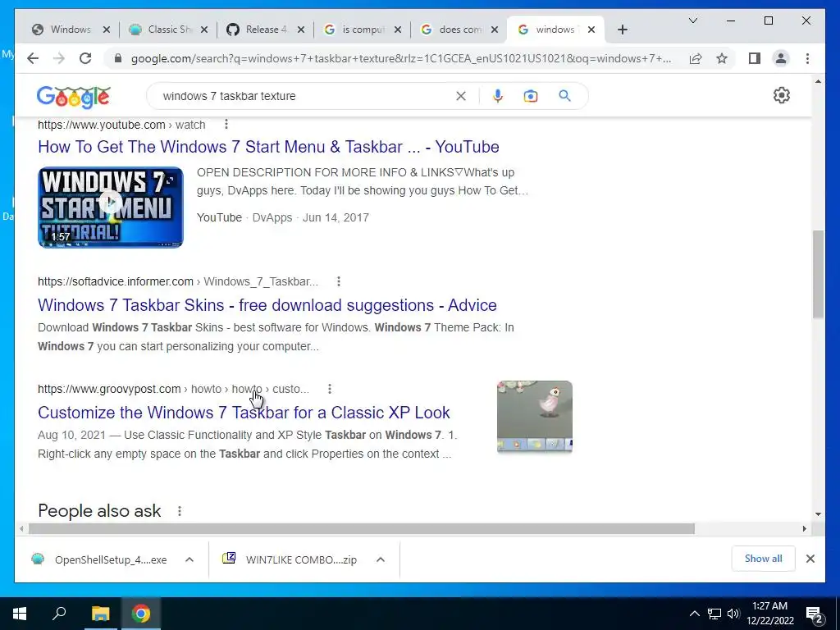Click the browser forward arrow
The height and width of the screenshot is (630, 840).
click(x=59, y=58)
